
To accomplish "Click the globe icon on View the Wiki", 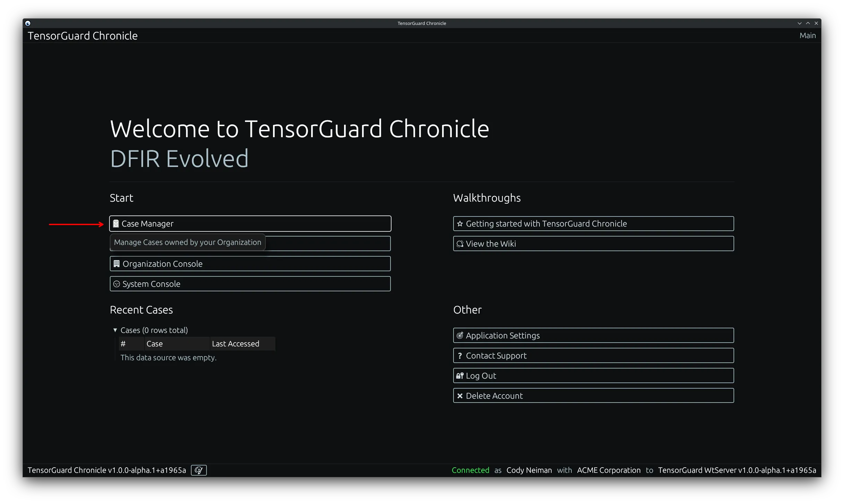I will pos(460,244).
